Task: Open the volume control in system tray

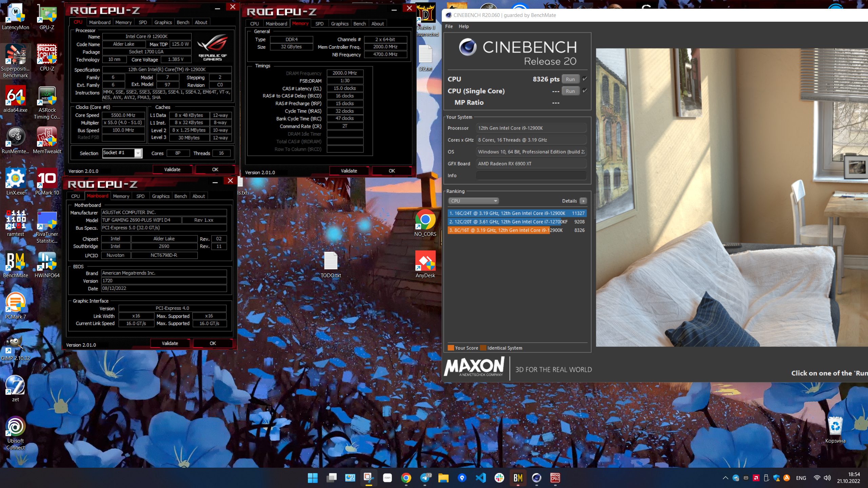Action: click(x=827, y=478)
